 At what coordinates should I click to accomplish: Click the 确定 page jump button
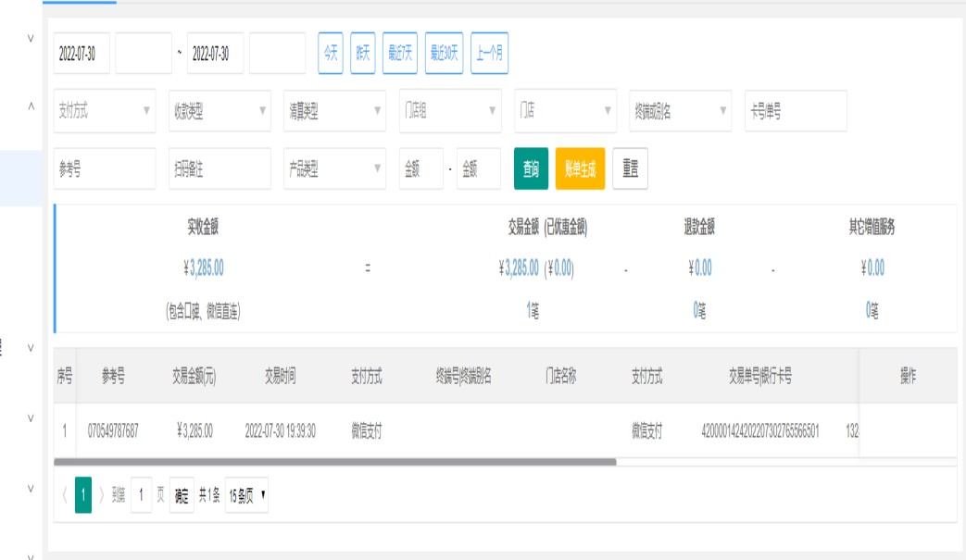click(182, 495)
